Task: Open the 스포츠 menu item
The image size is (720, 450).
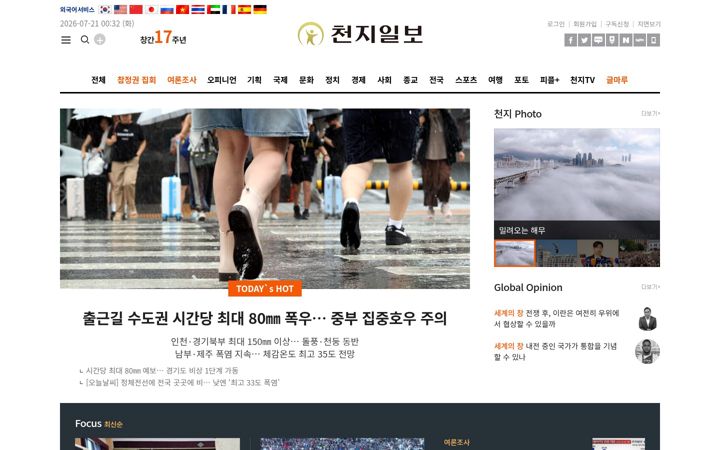Action: point(466,80)
